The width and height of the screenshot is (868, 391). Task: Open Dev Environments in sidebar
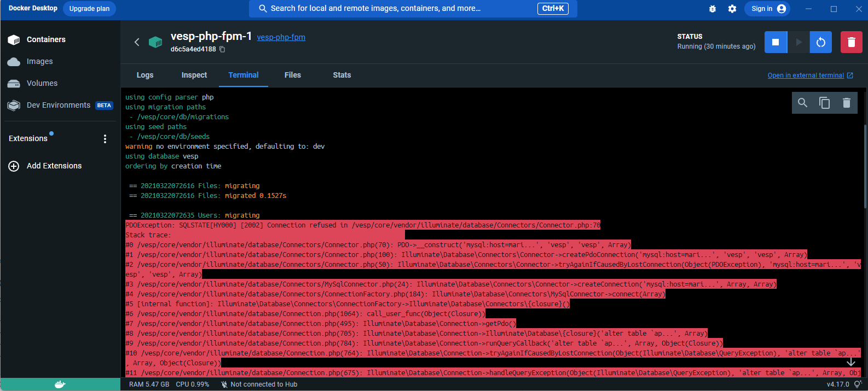59,105
